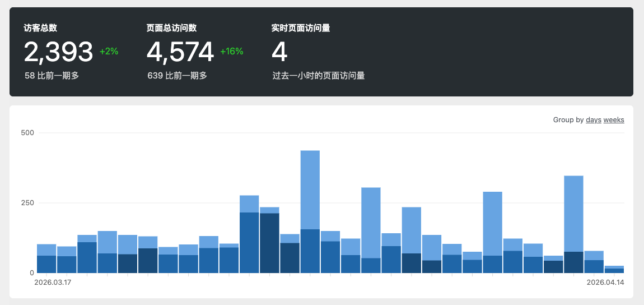Viewport: 644px width, 305px height.
Task: Group the chart by days
Action: 593,120
